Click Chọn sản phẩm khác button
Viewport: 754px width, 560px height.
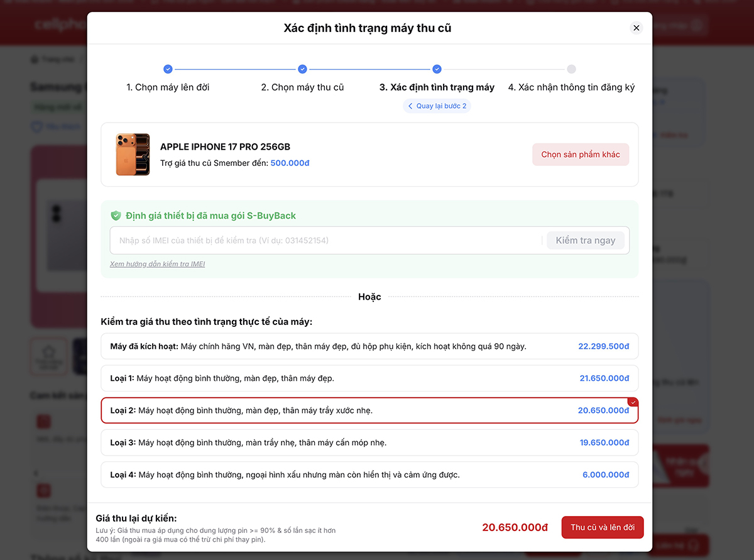[581, 155]
